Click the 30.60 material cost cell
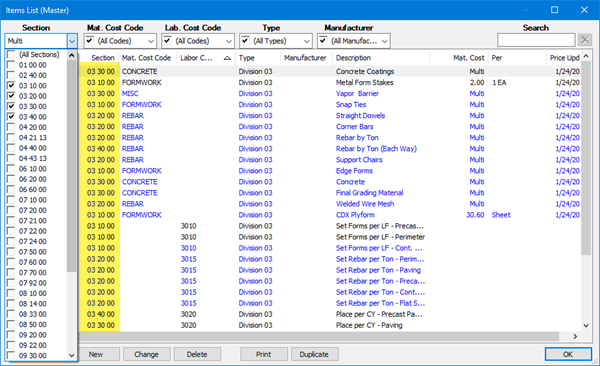 (475, 215)
